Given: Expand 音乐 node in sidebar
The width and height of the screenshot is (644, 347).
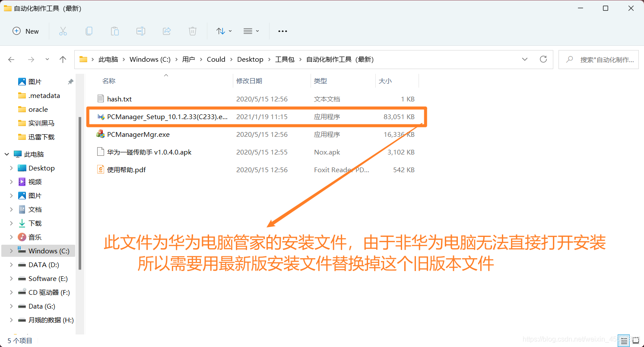Looking at the screenshot, I should click(x=11, y=237).
